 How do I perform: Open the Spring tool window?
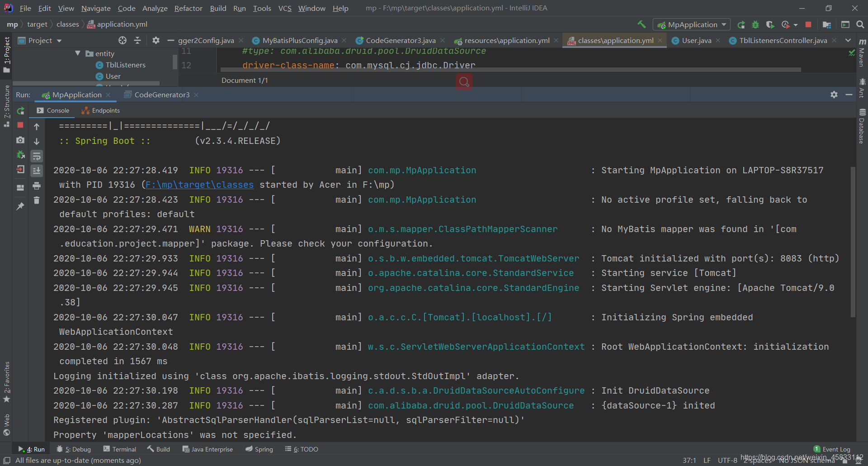(259, 449)
